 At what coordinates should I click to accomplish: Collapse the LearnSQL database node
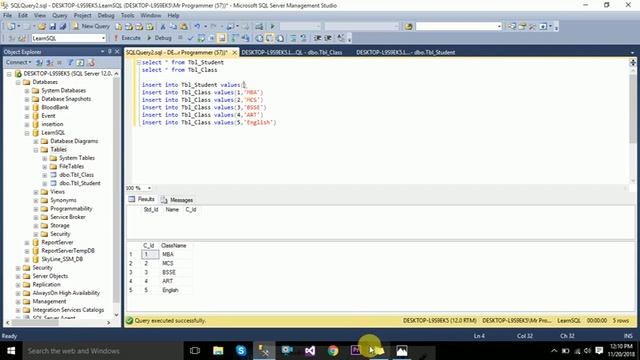27,133
